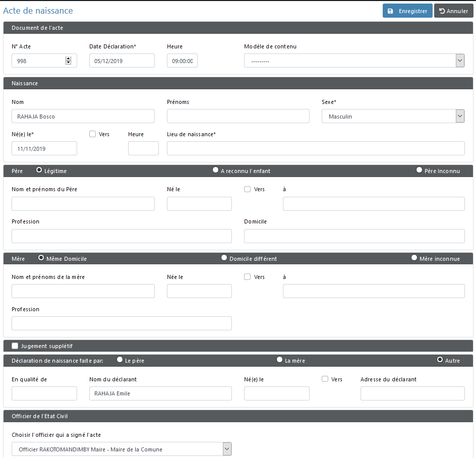Screen dimensions: 476x458
Task: Click the birth Heure field
Action: point(143,148)
